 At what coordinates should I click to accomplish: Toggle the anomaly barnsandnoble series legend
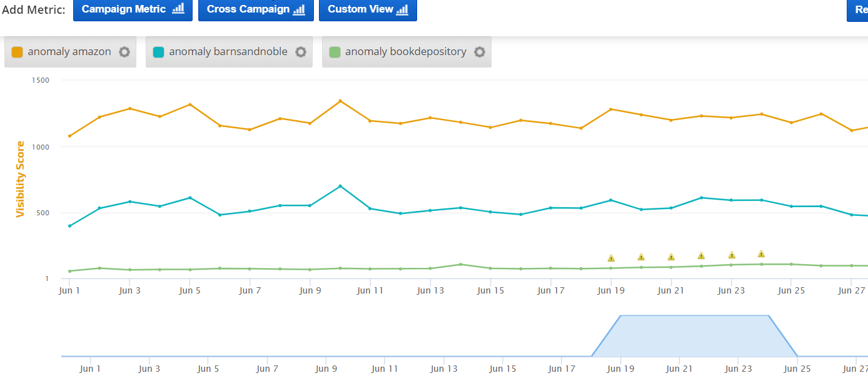(228, 52)
